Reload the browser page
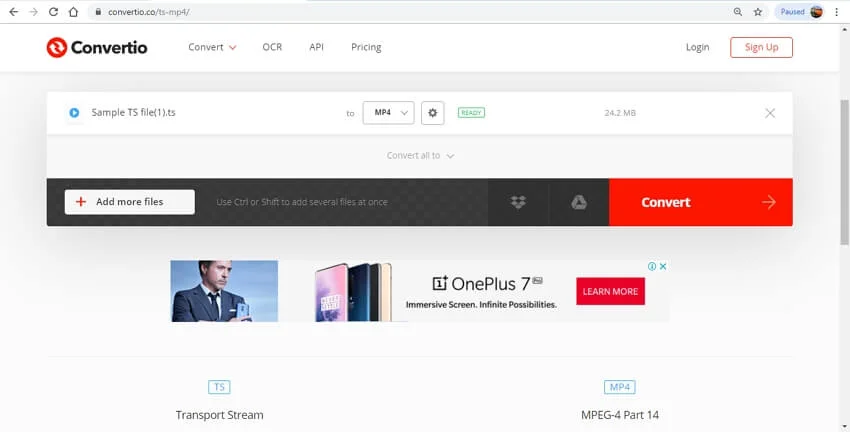 pos(53,12)
